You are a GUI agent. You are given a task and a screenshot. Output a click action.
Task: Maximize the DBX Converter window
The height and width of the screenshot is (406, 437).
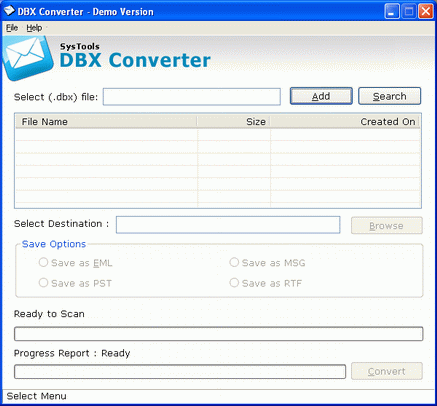(409, 12)
